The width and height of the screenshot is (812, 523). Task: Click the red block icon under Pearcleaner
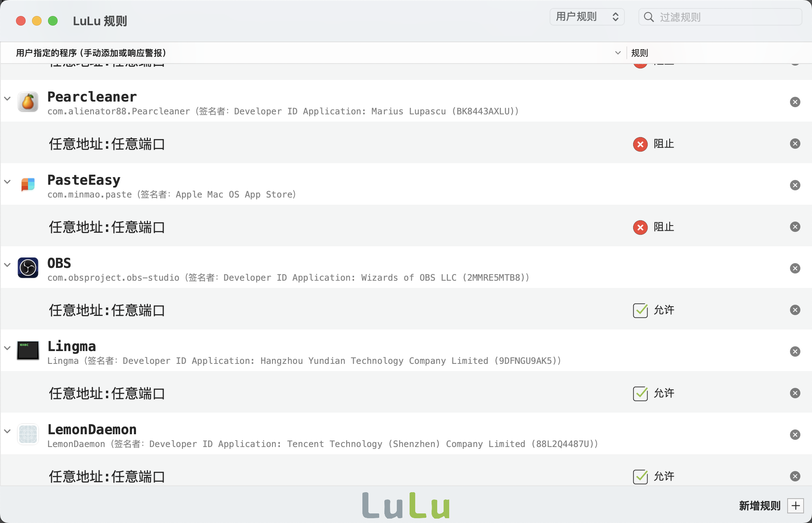pos(640,144)
